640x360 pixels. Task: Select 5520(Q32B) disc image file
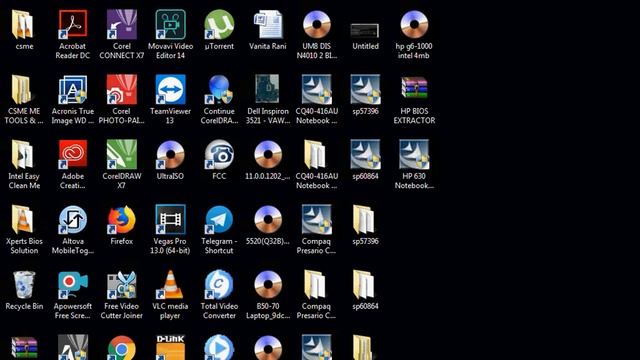click(268, 220)
